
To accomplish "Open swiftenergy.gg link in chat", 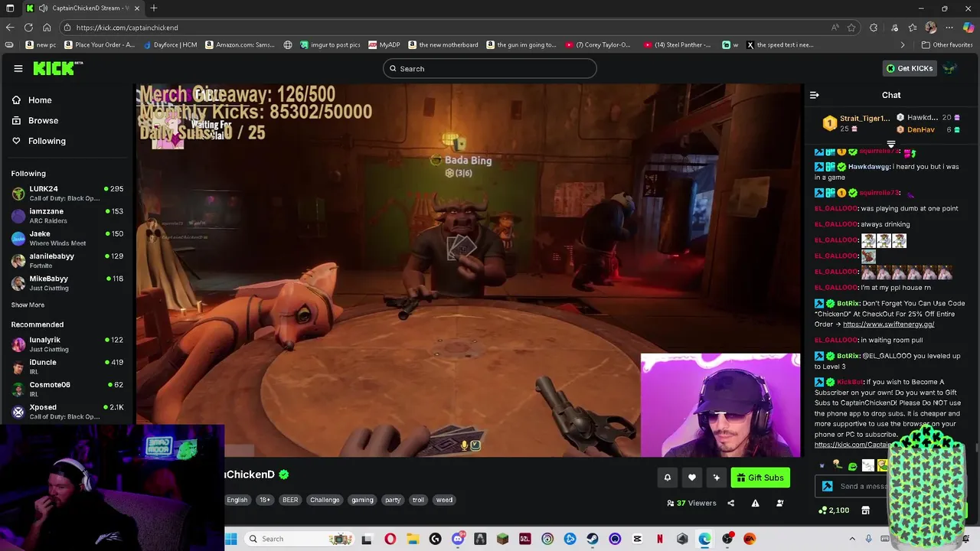I will pyautogui.click(x=888, y=324).
